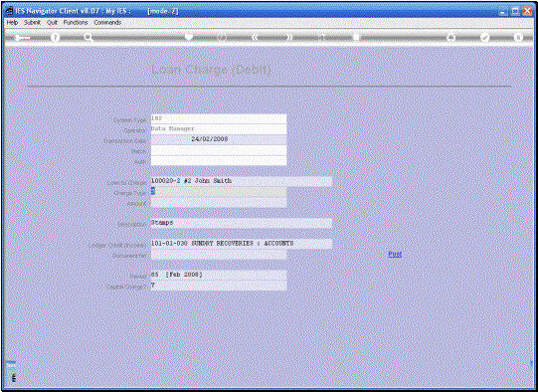
Task: Click the Operator field Data Manager
Action: tap(219, 129)
